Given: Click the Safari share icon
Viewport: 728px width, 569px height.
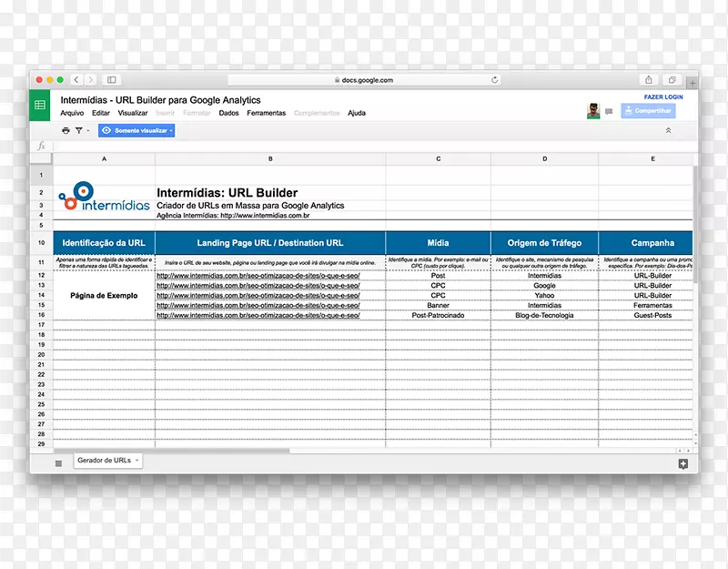Looking at the screenshot, I should [649, 80].
